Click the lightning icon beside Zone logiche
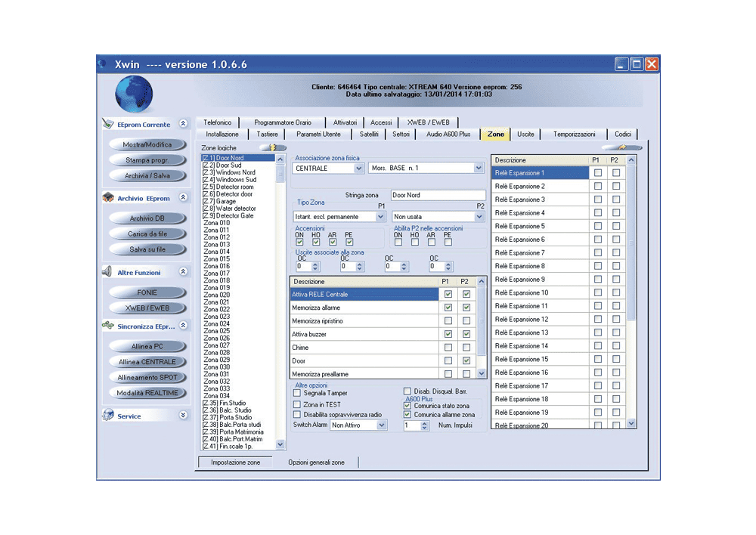The image size is (756, 535). coord(273,147)
